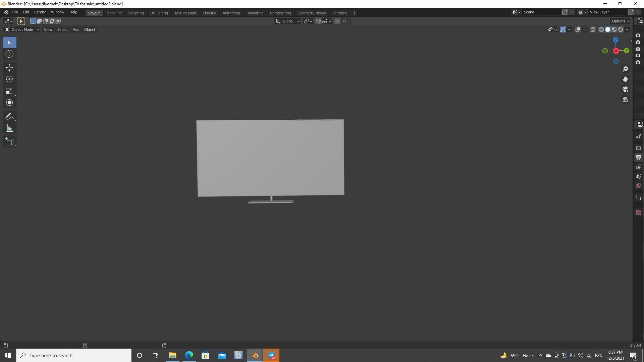Image resolution: width=644 pixels, height=362 pixels.
Task: Add new view layer with copy icon
Action: (631, 12)
